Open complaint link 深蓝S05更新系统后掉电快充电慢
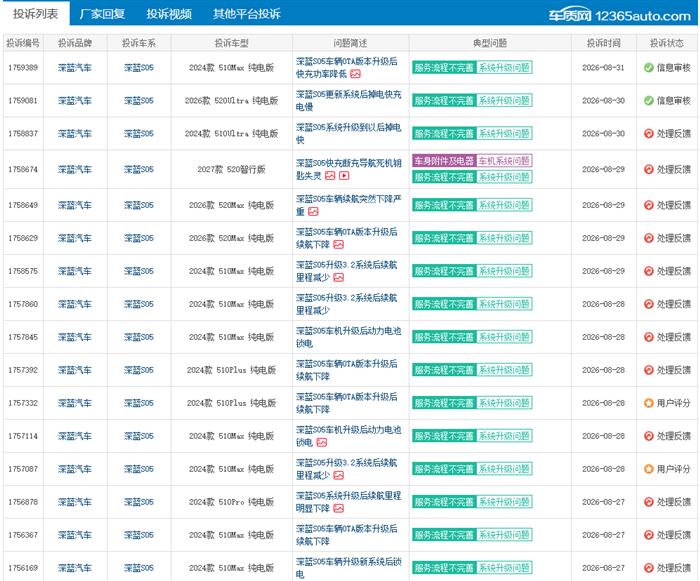700x581 pixels. 349,101
